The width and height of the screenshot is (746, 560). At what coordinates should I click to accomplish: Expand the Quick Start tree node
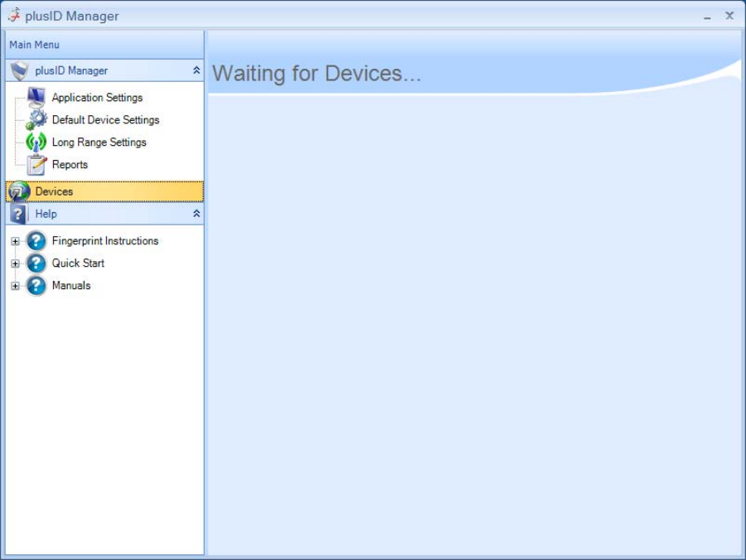point(15,263)
